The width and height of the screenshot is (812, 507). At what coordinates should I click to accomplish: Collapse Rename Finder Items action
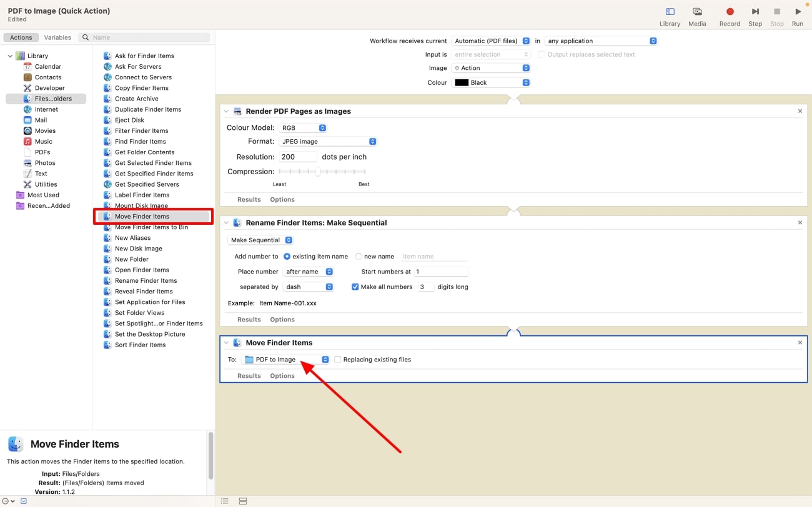(226, 223)
